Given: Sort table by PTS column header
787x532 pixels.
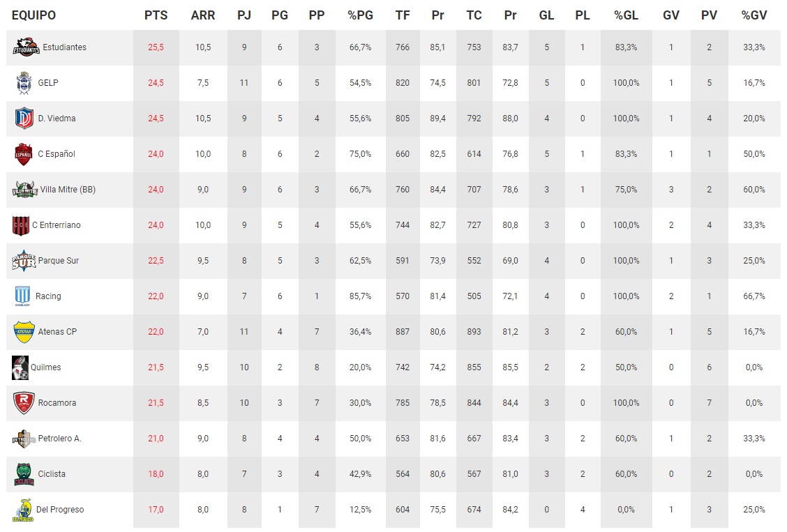Looking at the screenshot, I should (156, 15).
